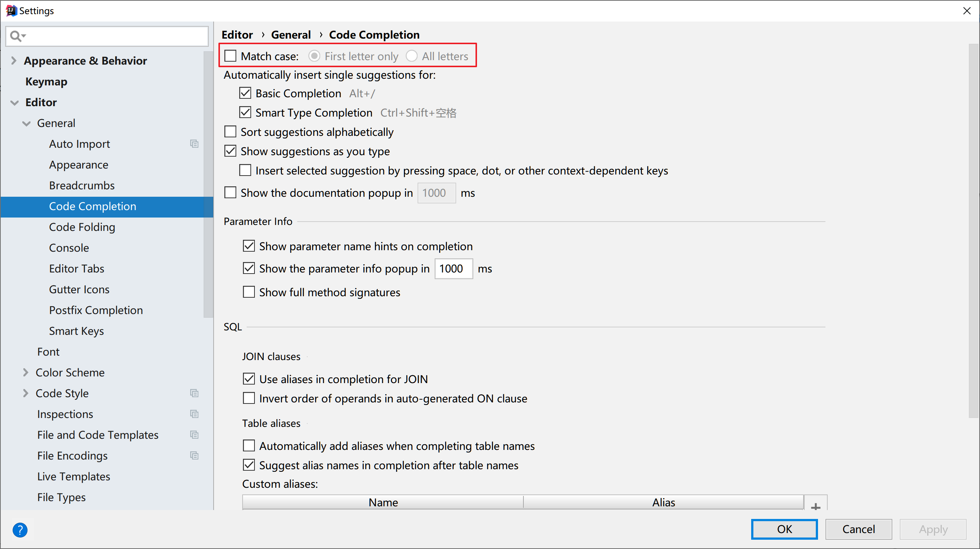
Task: Toggle Sort suggestions alphabetically checkbox
Action: 231,132
